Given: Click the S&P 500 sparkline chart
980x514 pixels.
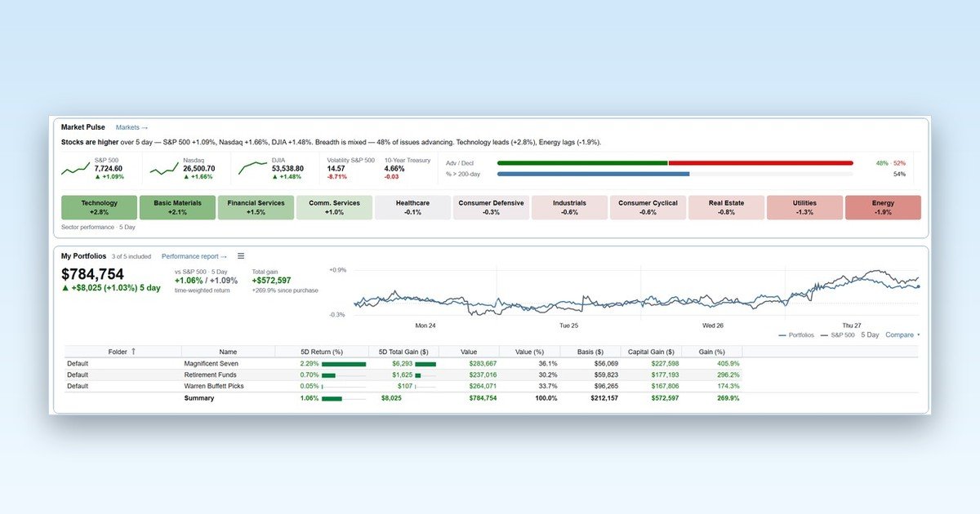Looking at the screenshot, I should point(75,168).
